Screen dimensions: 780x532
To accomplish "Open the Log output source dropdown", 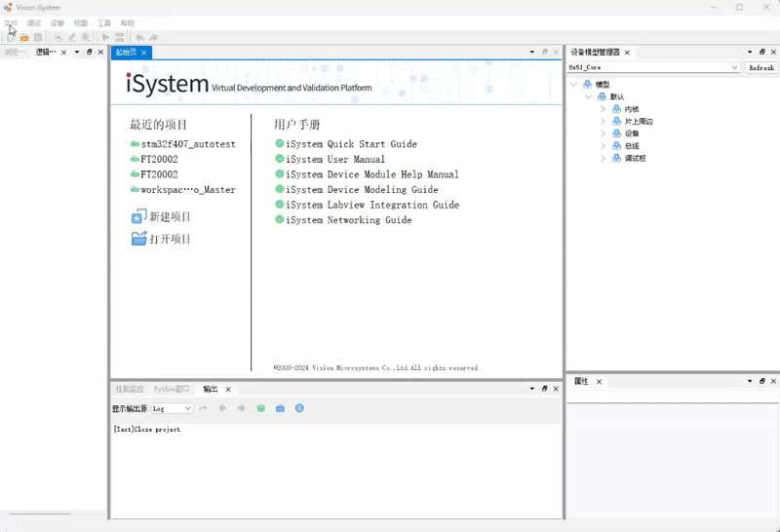I will coord(188,408).
